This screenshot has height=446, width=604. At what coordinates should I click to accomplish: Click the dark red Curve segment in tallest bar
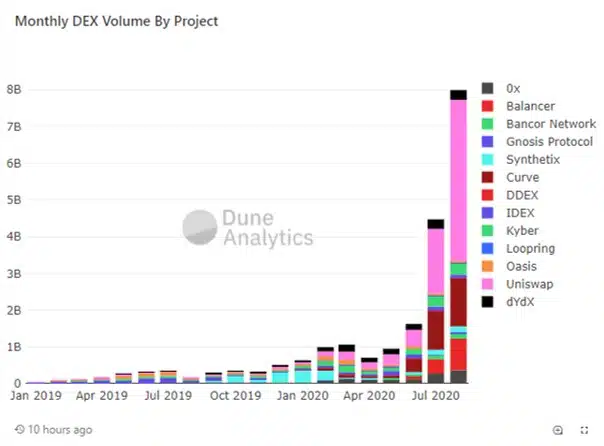pyautogui.click(x=458, y=302)
